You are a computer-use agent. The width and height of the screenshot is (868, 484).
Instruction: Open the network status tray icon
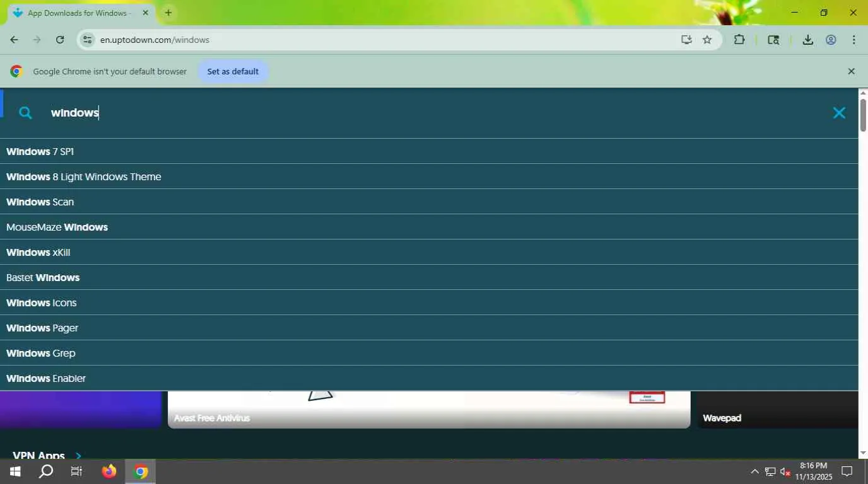[770, 471]
